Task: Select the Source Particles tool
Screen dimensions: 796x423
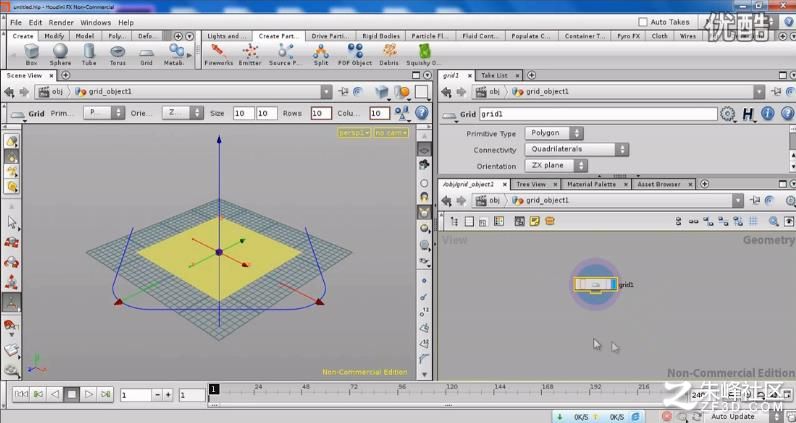Action: coord(283,54)
